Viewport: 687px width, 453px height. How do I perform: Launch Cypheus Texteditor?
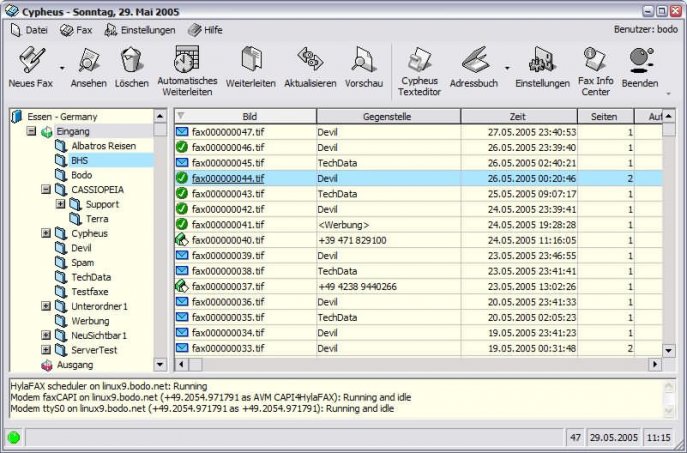[x=419, y=59]
